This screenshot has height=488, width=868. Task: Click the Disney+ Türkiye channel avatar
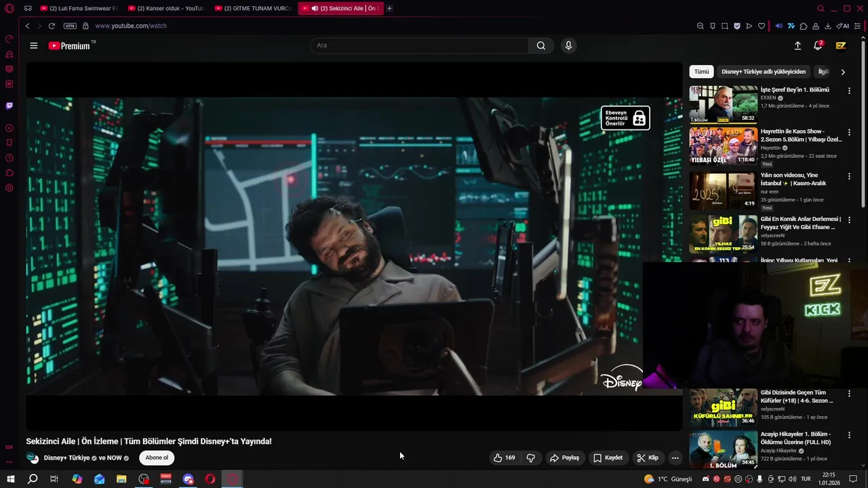pyautogui.click(x=33, y=457)
